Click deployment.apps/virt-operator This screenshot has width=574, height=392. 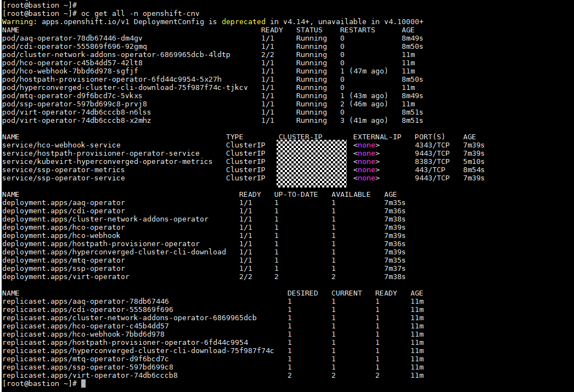65,277
